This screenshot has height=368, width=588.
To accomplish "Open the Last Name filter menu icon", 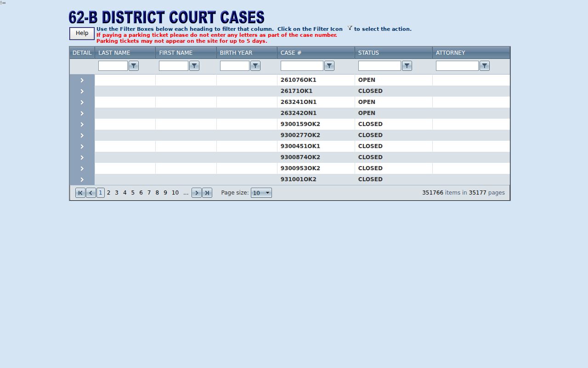I will (134, 66).
